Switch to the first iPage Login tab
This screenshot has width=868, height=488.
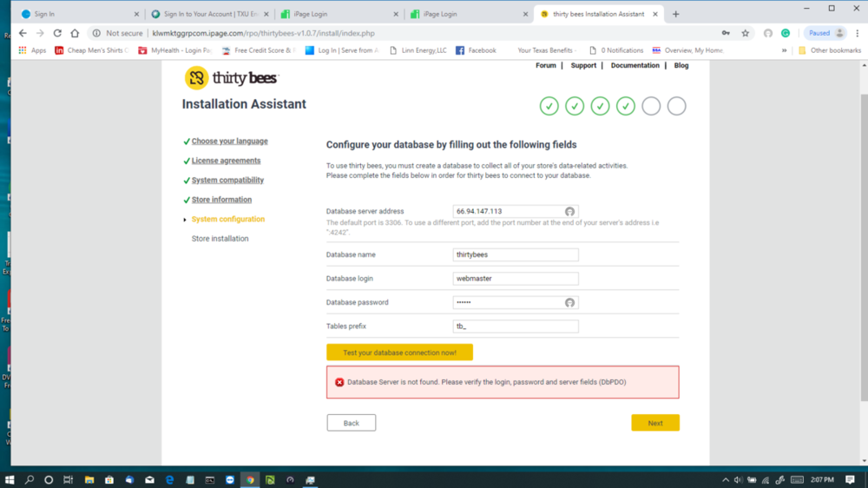point(334,14)
